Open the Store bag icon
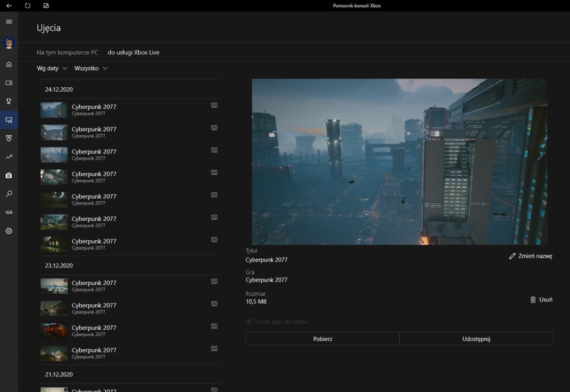The height and width of the screenshot is (392, 570). click(x=9, y=175)
